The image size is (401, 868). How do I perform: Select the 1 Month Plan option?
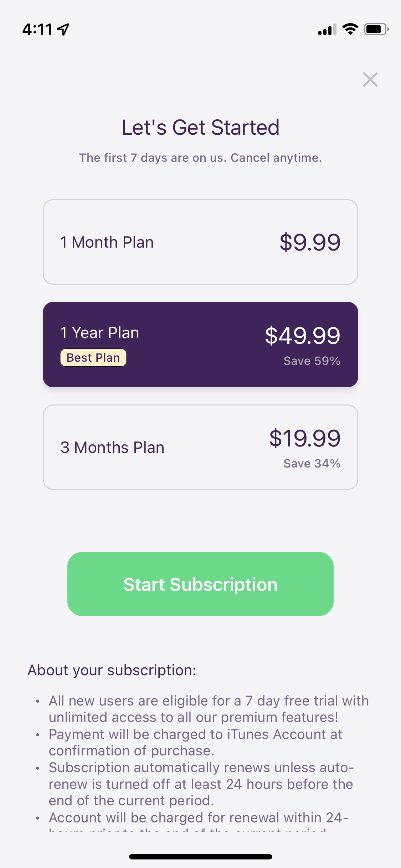(x=200, y=242)
